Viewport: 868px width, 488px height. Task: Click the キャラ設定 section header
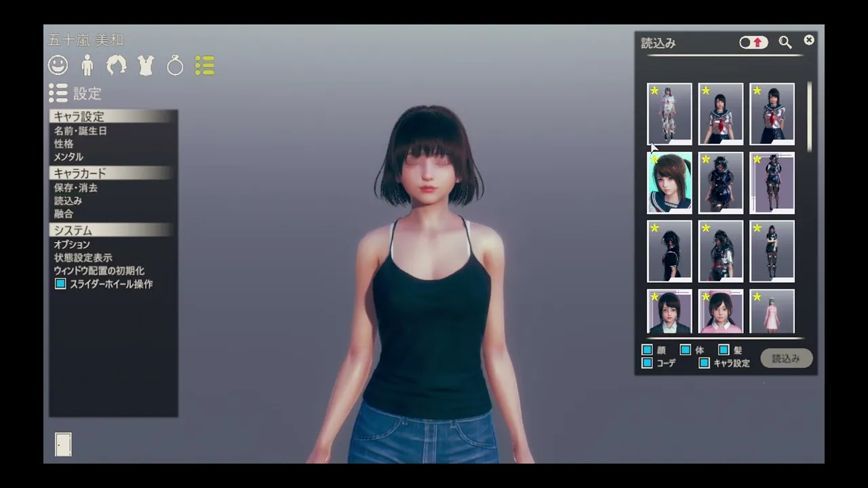point(112,117)
